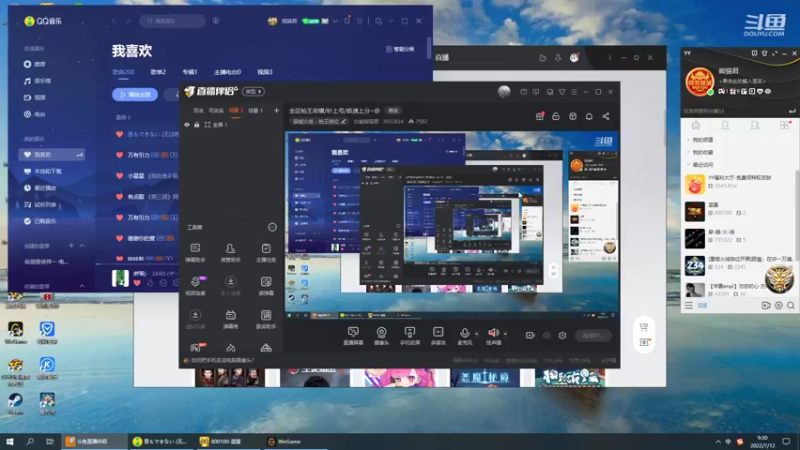
Task: Open the 房管助手 tool
Action: [x=231, y=253]
